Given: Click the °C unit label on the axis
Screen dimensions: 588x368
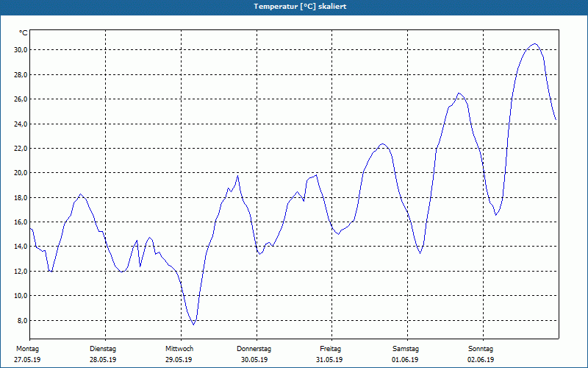Looking at the screenshot, I should click(24, 33).
